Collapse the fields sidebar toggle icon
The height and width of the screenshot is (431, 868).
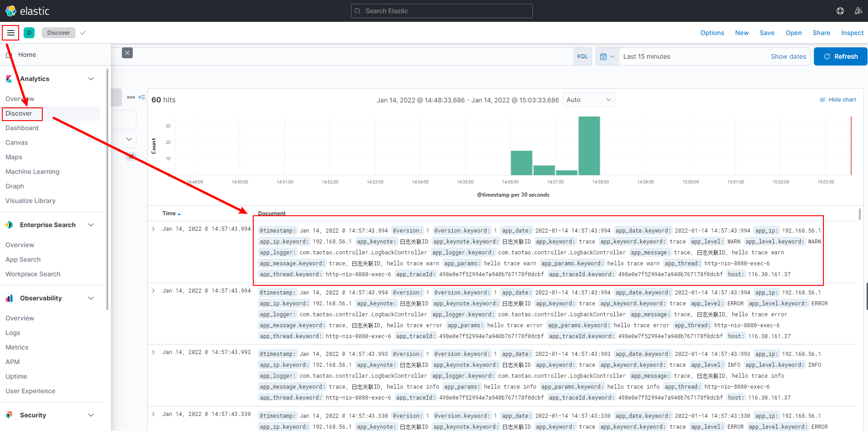click(142, 97)
